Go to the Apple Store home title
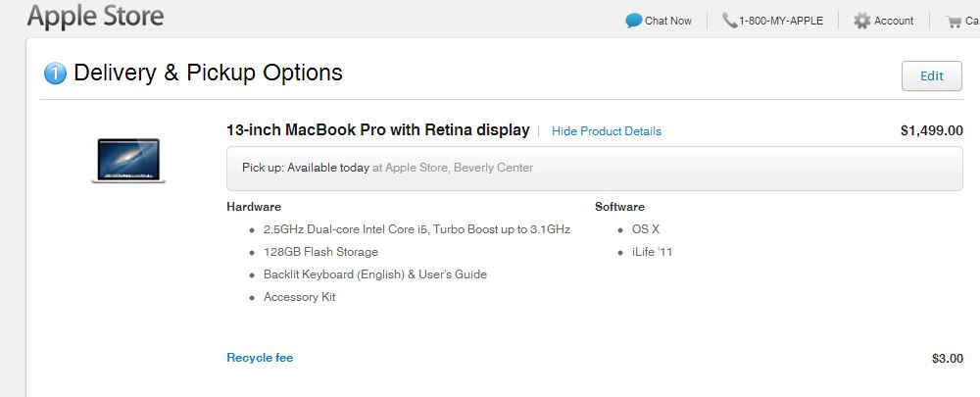The image size is (980, 397). click(96, 17)
